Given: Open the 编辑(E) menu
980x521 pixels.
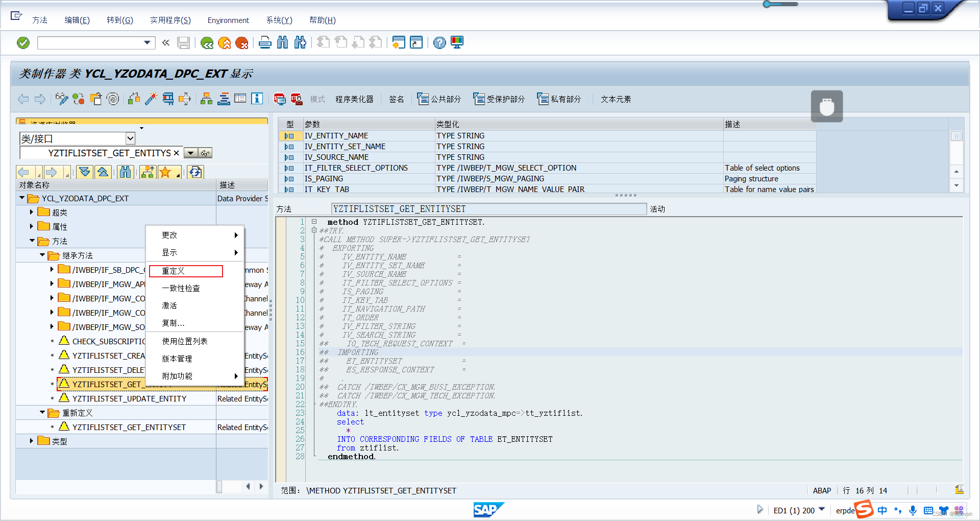Looking at the screenshot, I should click(x=77, y=20).
